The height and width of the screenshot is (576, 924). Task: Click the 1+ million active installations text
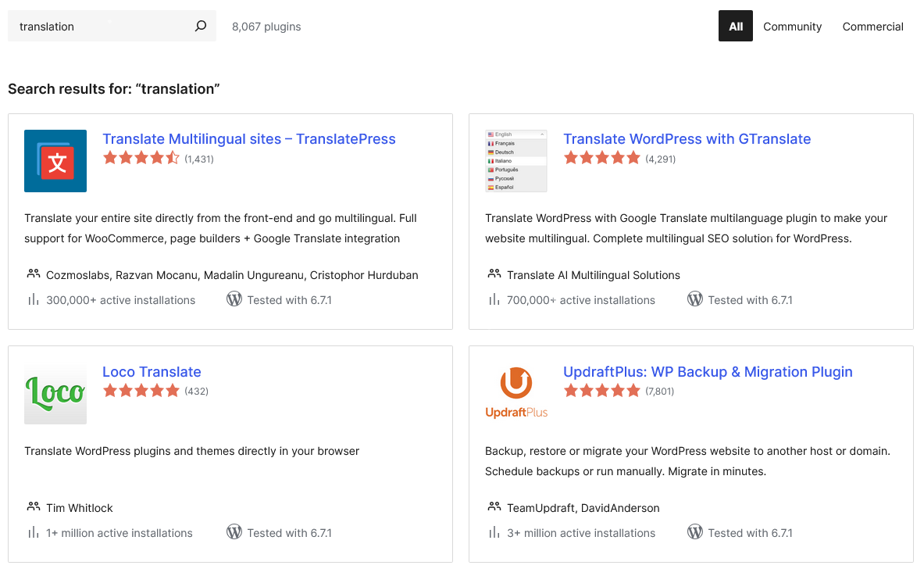coord(120,533)
